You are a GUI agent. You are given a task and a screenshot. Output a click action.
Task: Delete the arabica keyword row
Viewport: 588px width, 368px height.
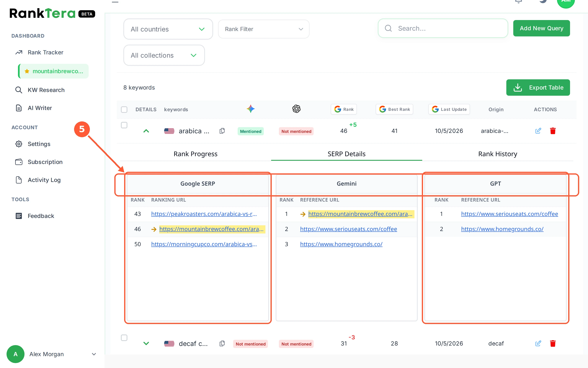(553, 131)
